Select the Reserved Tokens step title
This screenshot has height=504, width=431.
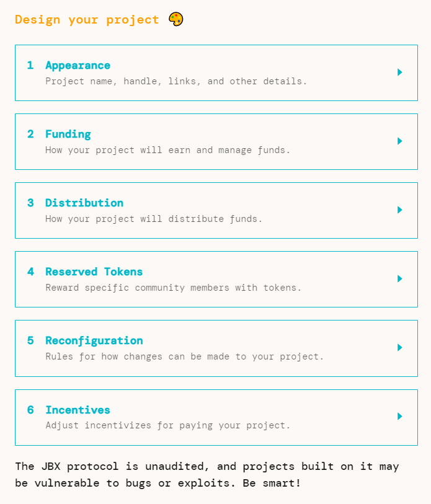click(x=94, y=272)
